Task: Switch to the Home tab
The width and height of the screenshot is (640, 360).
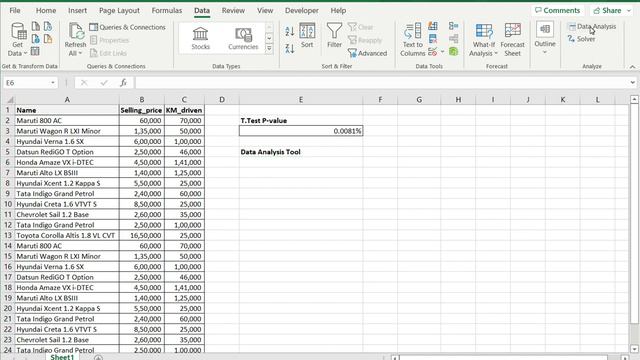Action: coord(46,11)
